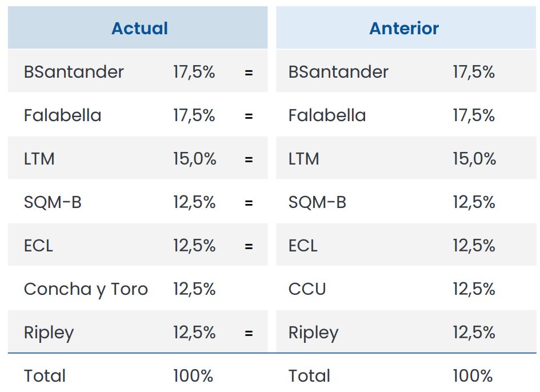
Task: Click the Anterior column header
Action: pyautogui.click(x=404, y=29)
